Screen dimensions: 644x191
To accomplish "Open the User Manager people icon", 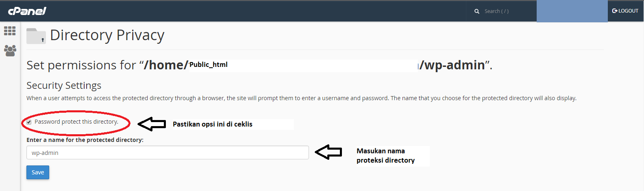I will point(10,50).
